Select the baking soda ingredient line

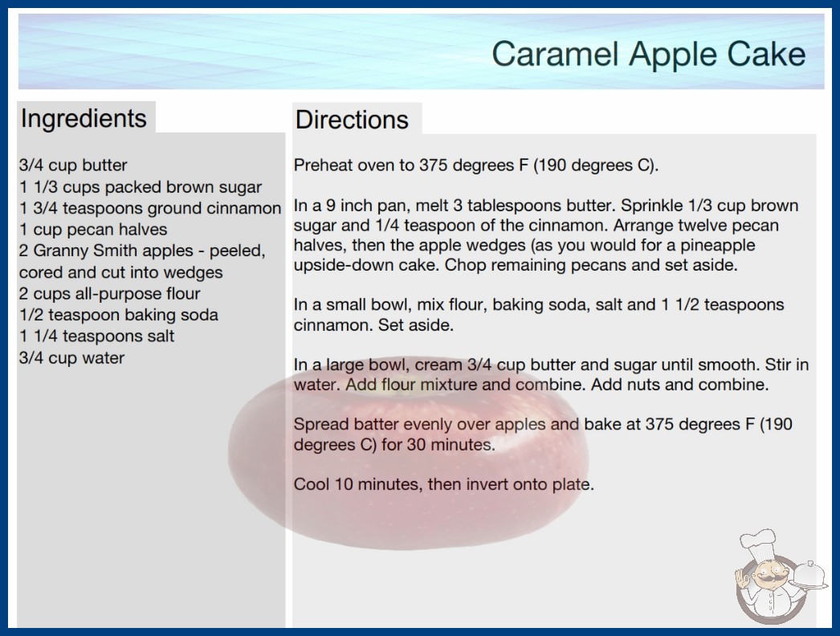point(119,315)
